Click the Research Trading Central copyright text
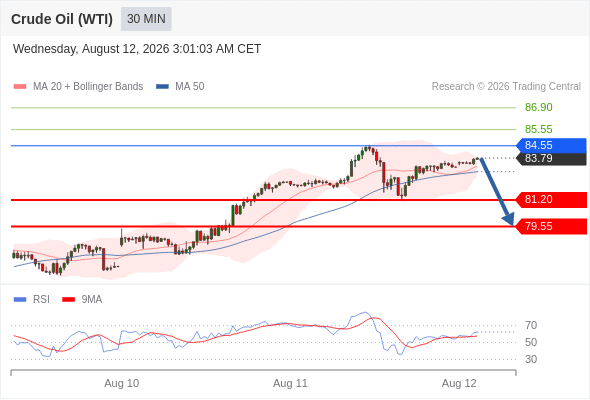590x400 pixels. click(506, 87)
